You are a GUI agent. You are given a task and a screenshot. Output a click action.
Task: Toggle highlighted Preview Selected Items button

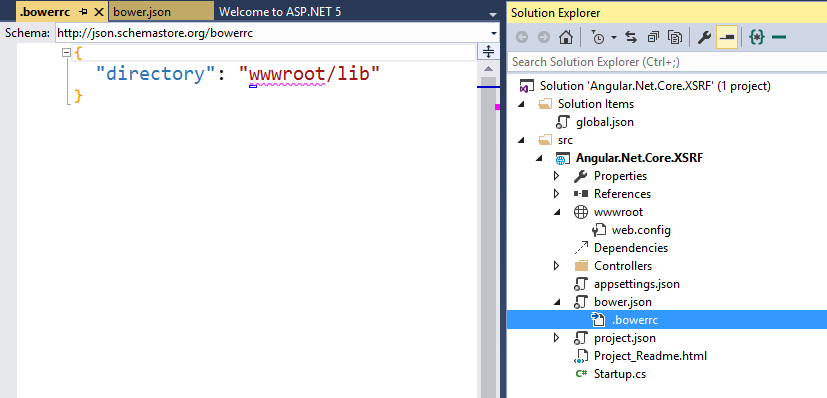[x=727, y=38]
